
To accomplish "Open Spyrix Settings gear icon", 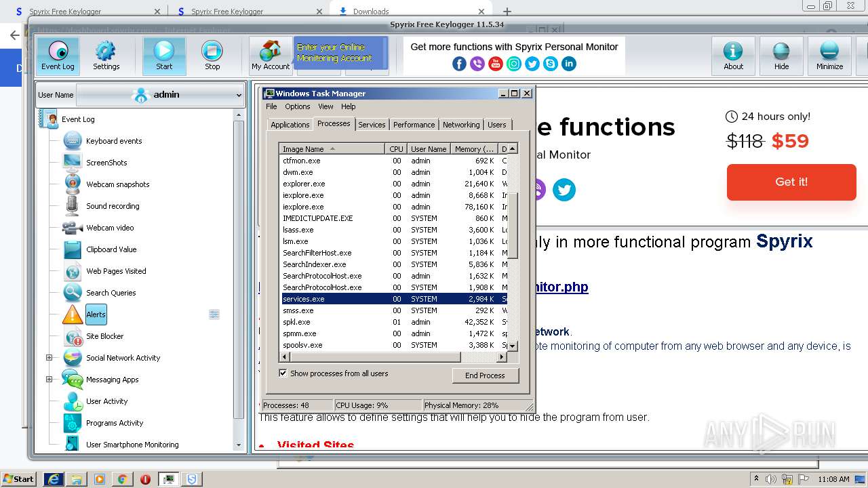I will (106, 56).
